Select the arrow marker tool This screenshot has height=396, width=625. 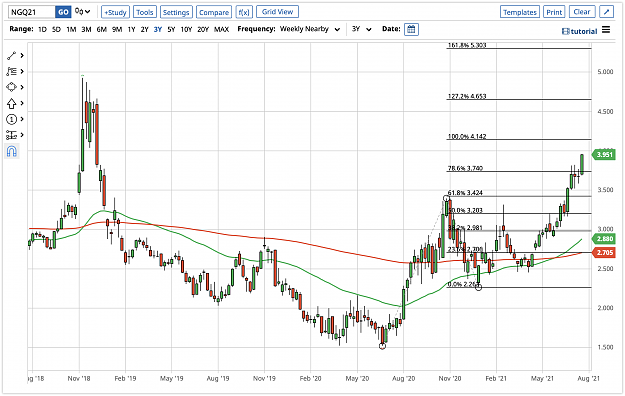[11, 103]
